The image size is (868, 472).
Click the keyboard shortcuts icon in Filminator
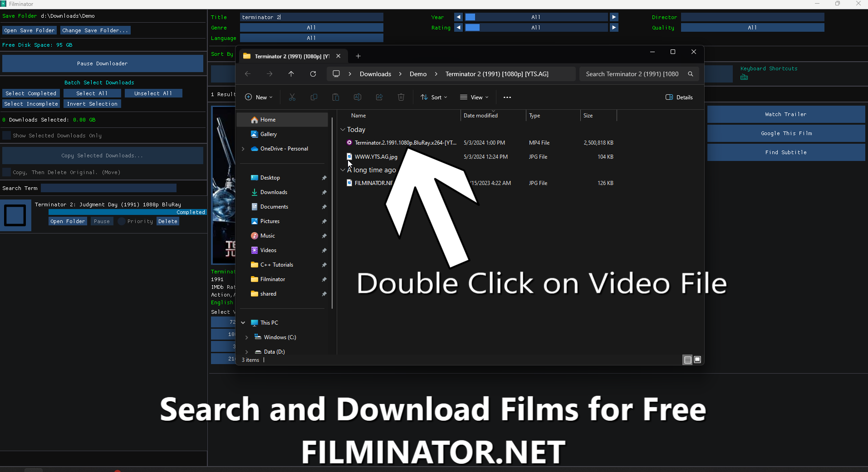tap(744, 77)
